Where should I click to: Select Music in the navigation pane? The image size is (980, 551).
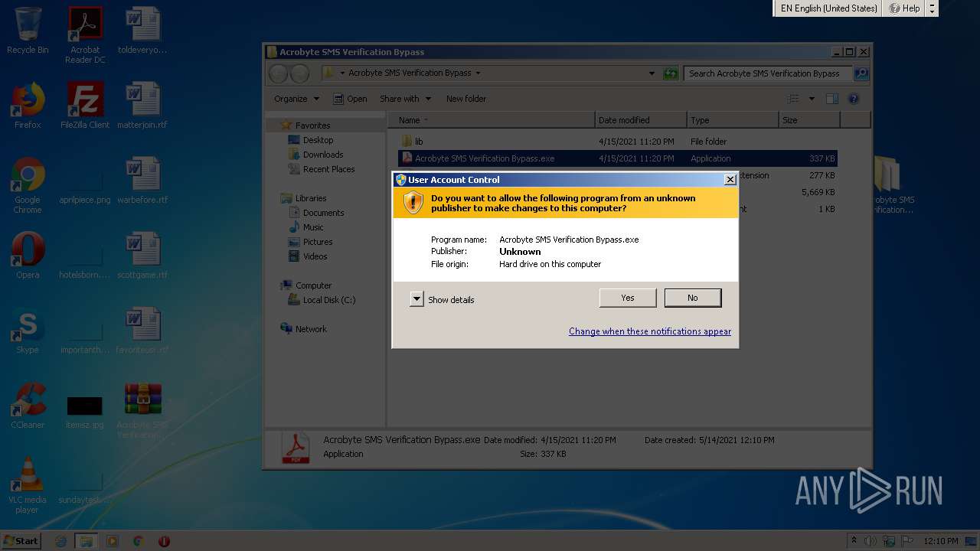[313, 227]
